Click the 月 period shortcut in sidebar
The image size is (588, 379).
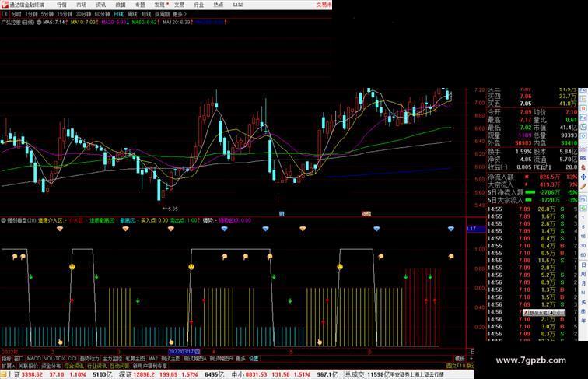tap(583, 283)
